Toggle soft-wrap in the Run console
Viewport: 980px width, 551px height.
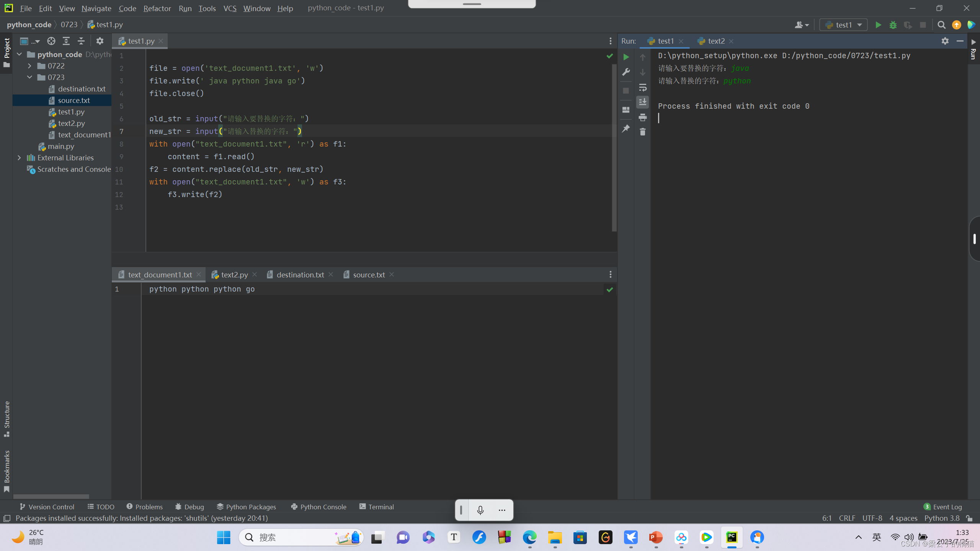click(643, 88)
